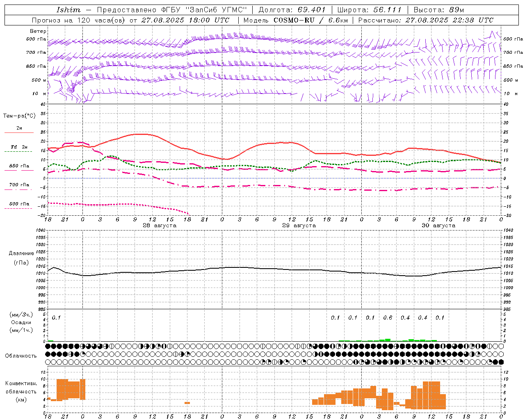Screen dimensions: 525x420
Task: Select the Модель COSMO-RU / 6.6км label
Action: pyautogui.click(x=296, y=20)
